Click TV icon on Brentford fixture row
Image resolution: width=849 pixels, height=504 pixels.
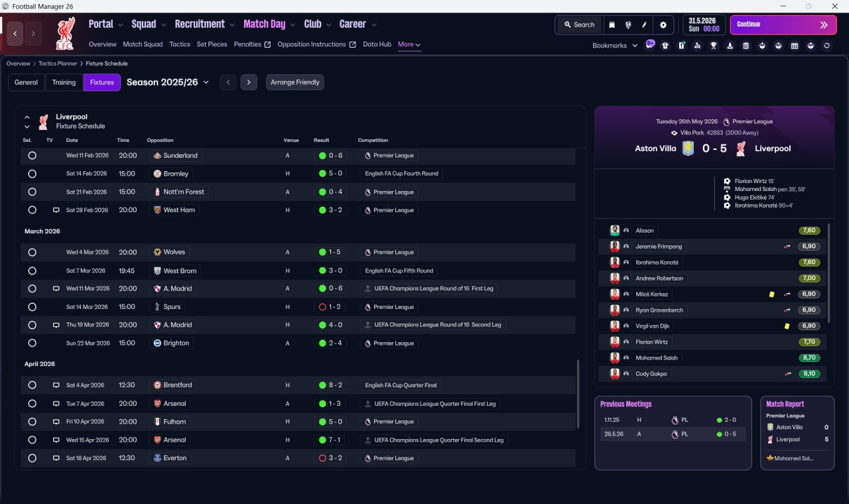coord(56,385)
